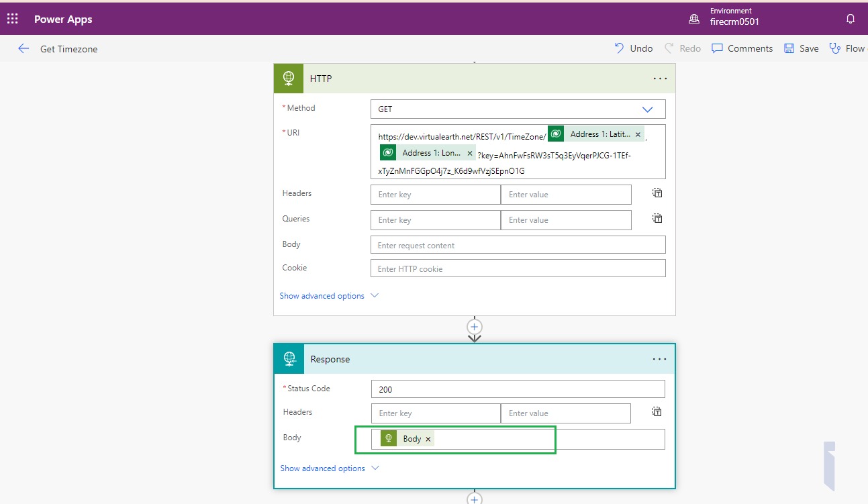Click the Cookie input field
Screen dimensions: 868x504
pos(518,268)
